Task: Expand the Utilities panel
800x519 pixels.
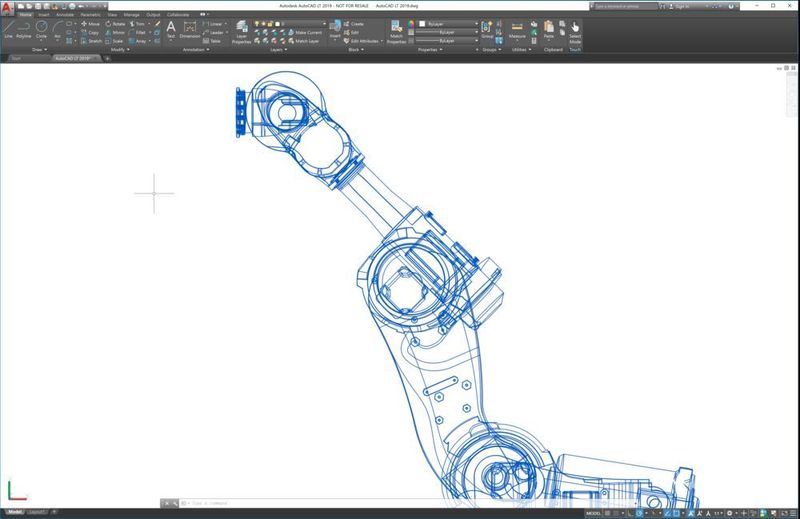Action: coord(521,50)
